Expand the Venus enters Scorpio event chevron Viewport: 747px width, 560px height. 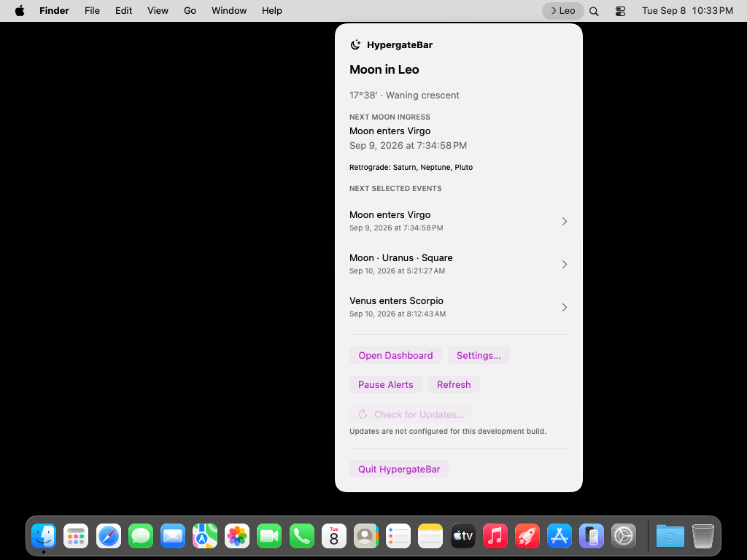564,307
